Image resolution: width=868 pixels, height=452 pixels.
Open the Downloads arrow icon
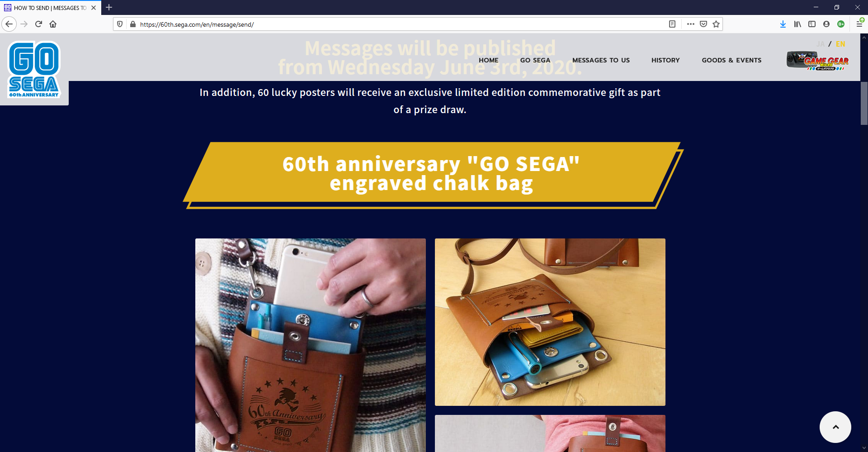[783, 24]
